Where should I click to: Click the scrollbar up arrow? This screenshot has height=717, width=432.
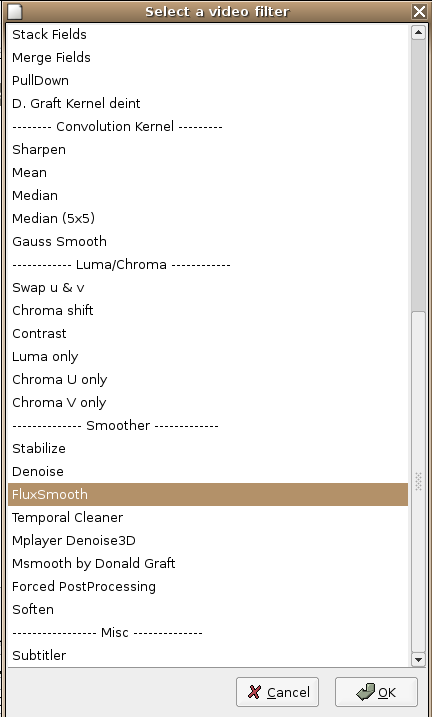click(418, 32)
